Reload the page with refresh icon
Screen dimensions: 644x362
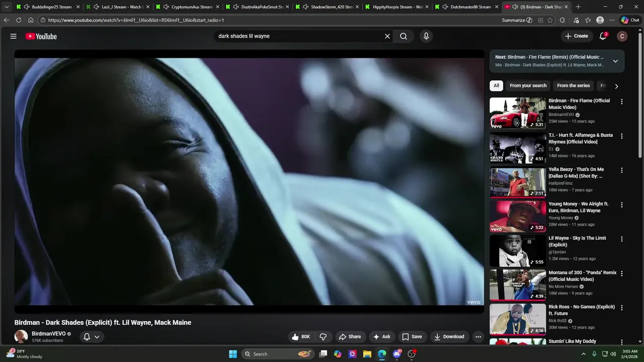point(19,20)
